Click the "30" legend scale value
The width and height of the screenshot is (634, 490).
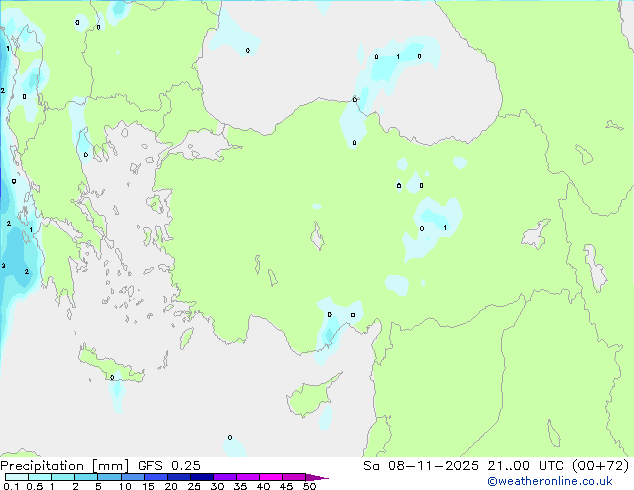(218, 486)
